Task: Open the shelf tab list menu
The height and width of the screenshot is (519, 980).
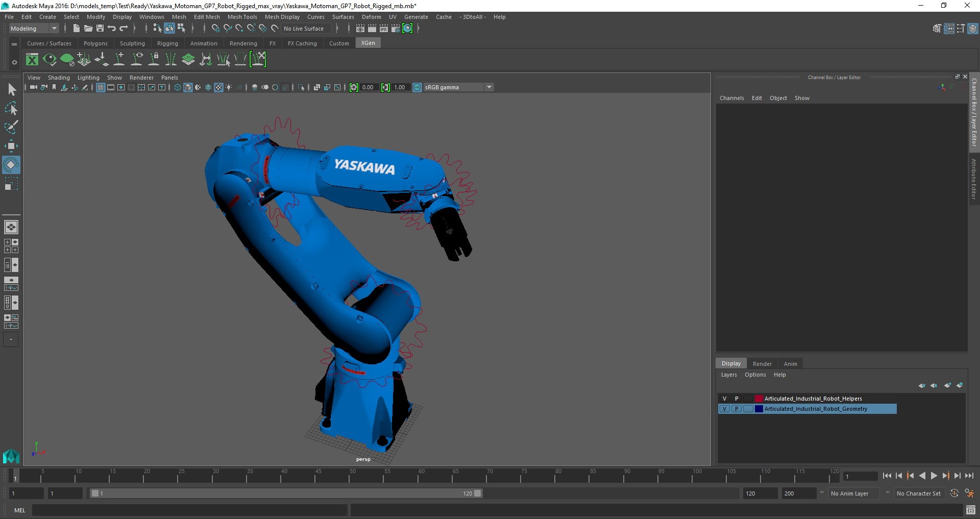Action: (x=14, y=44)
